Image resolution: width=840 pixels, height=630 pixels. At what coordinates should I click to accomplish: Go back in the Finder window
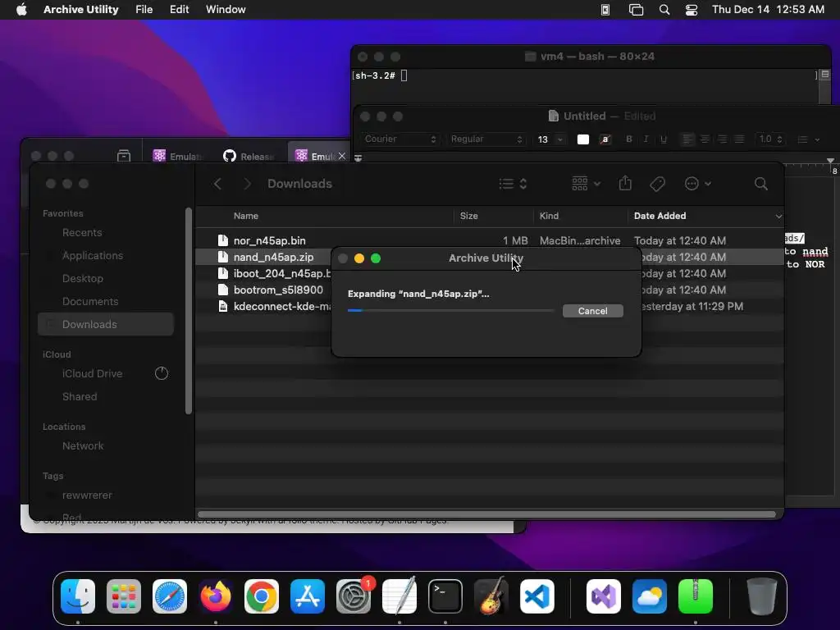click(217, 184)
